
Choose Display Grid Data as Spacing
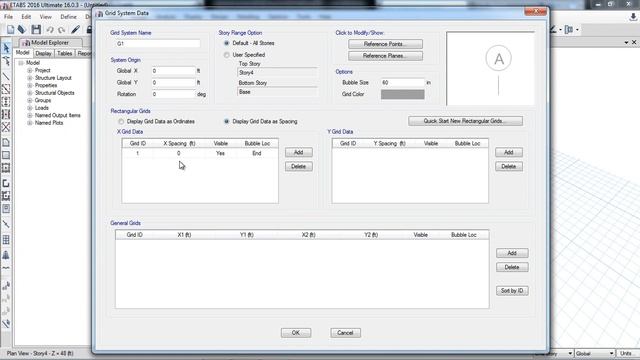[x=227, y=122]
